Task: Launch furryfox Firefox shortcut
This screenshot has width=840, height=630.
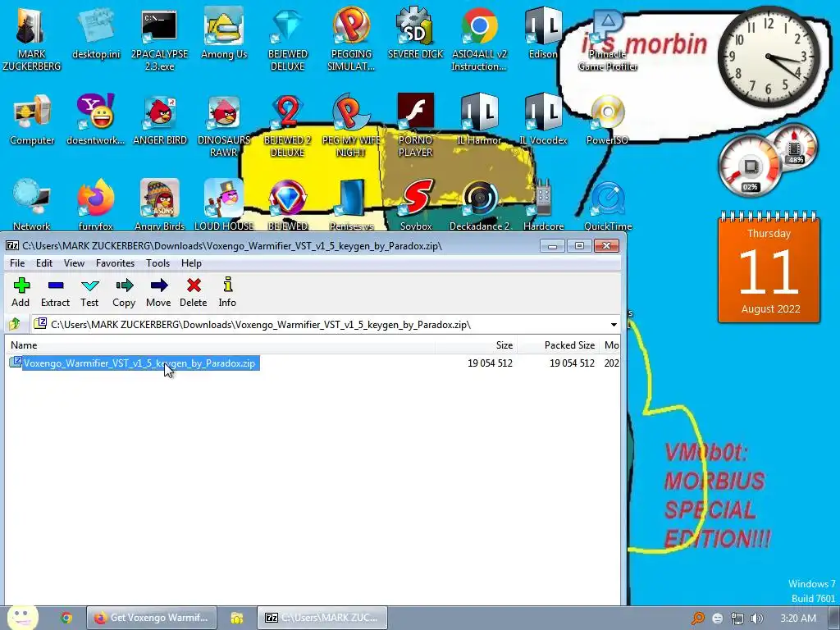Action: [x=95, y=205]
